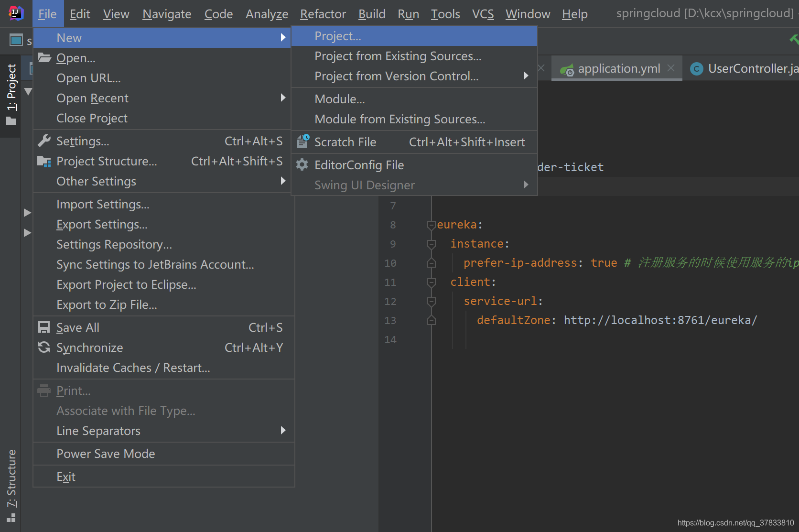
Task: Collapse the service-url fold marker on line 12
Action: [432, 301]
